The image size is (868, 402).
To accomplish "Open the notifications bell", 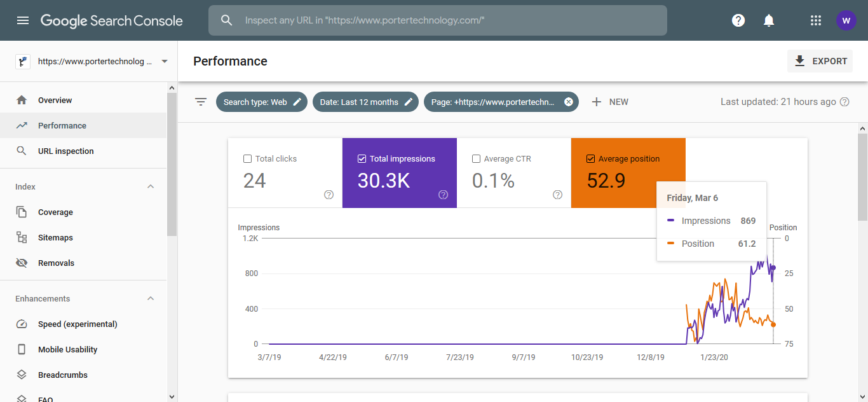I will 769,20.
